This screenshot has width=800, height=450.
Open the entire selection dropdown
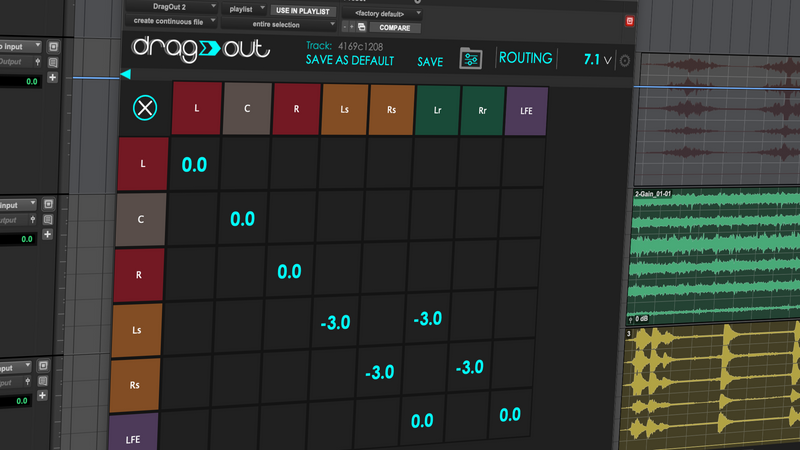click(279, 24)
